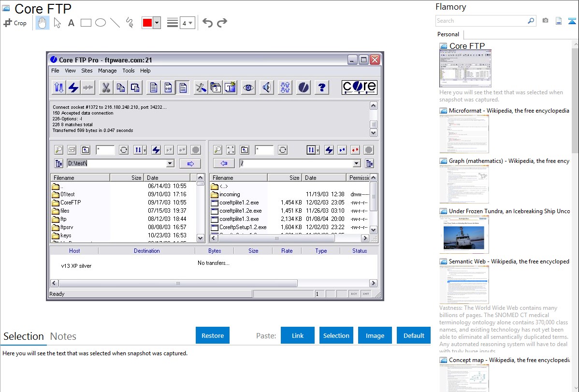Expand the remote path dropdown

(x=356, y=163)
